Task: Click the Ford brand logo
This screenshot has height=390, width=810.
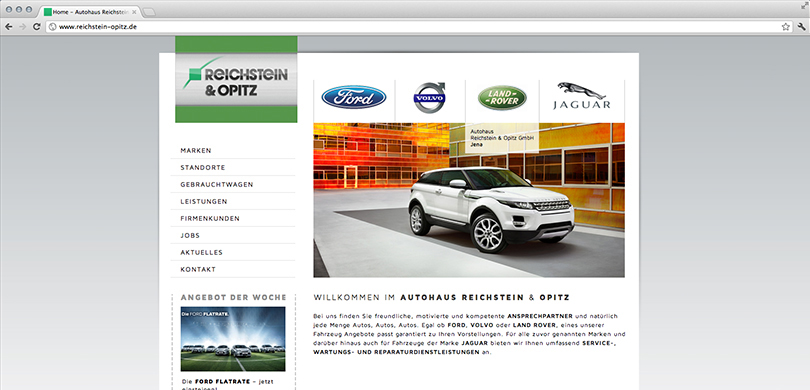Action: [x=354, y=97]
